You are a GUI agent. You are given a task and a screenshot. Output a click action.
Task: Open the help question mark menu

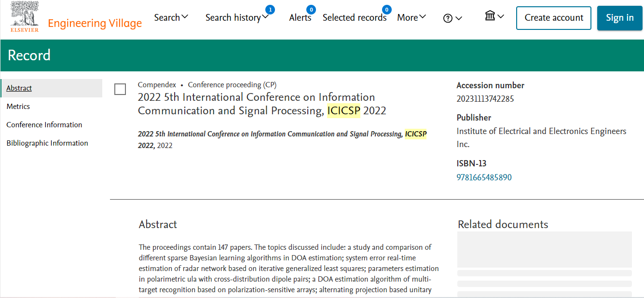[452, 18]
